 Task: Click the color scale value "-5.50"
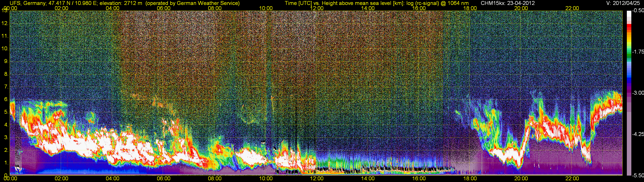638,175
